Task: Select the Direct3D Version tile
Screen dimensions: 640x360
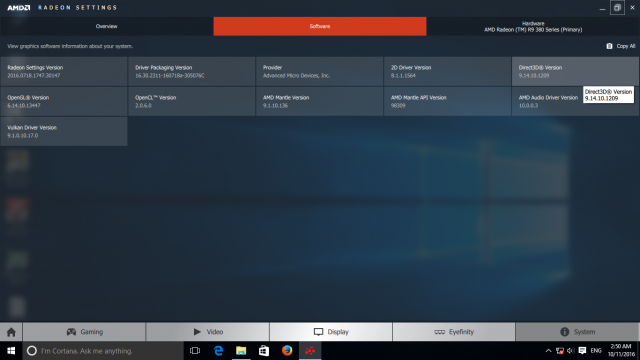Action: point(575,71)
